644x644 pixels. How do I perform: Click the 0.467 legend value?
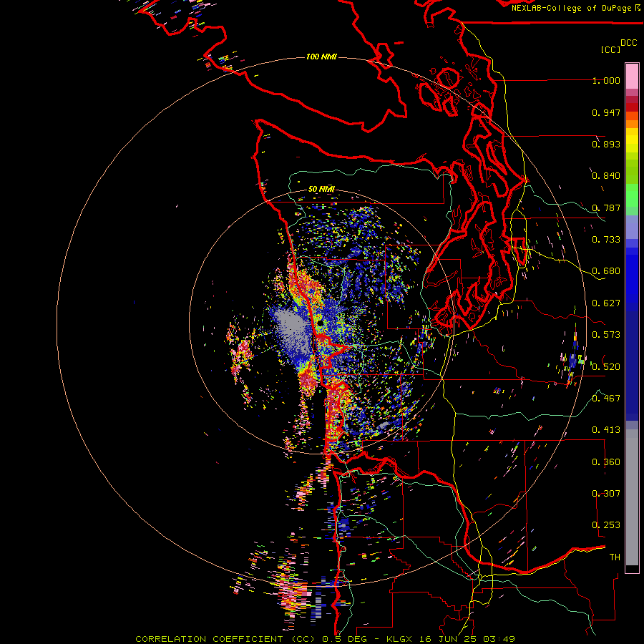606,399
